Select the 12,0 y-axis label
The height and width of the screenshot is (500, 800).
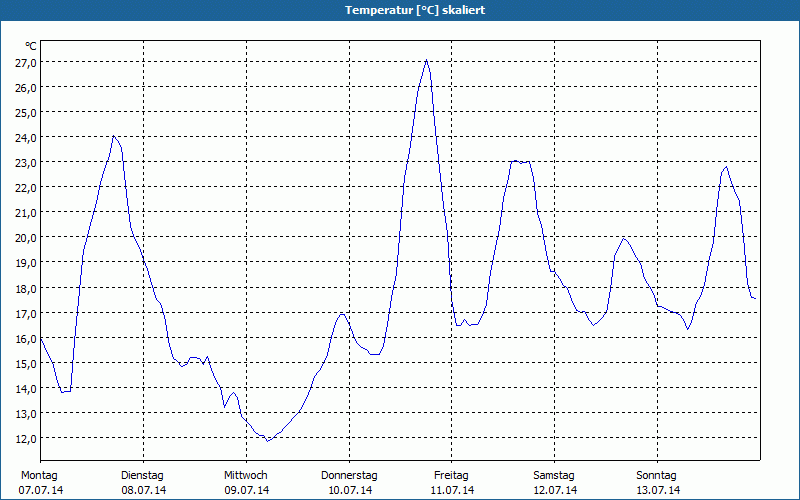(26, 438)
